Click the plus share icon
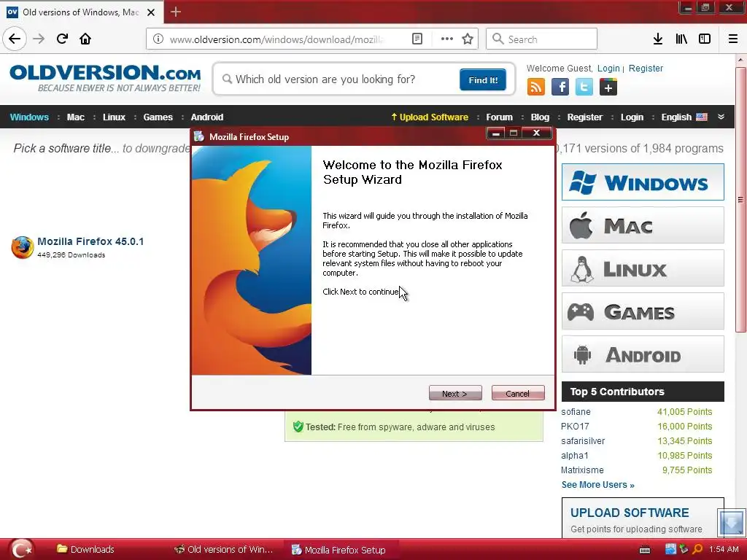Image resolution: width=747 pixels, height=560 pixels. click(608, 87)
